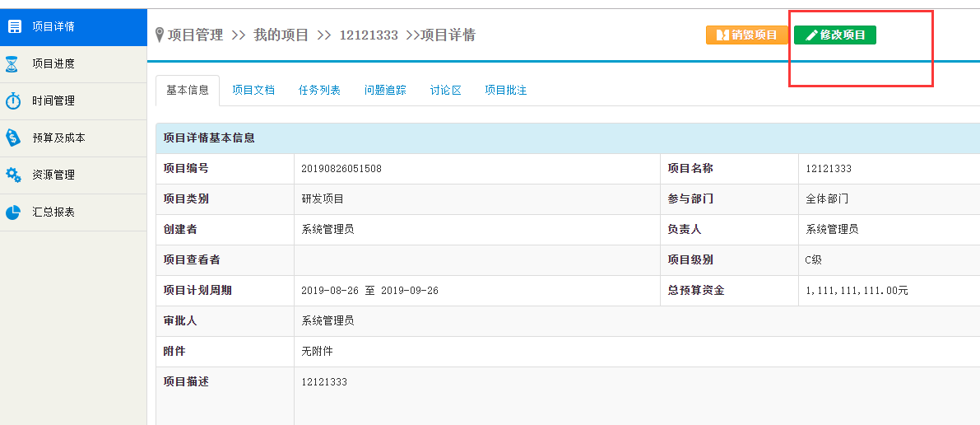Screen dimensions: 980x425
Task: Click the 项目类别 label
Action: pos(186,199)
